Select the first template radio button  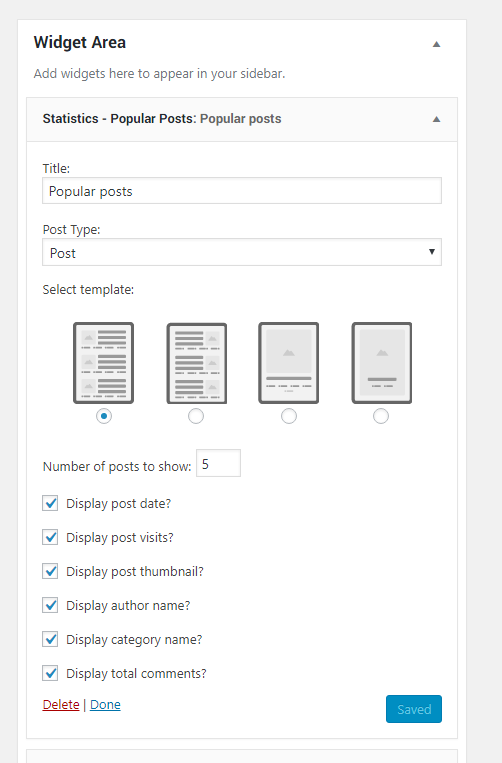tap(104, 416)
